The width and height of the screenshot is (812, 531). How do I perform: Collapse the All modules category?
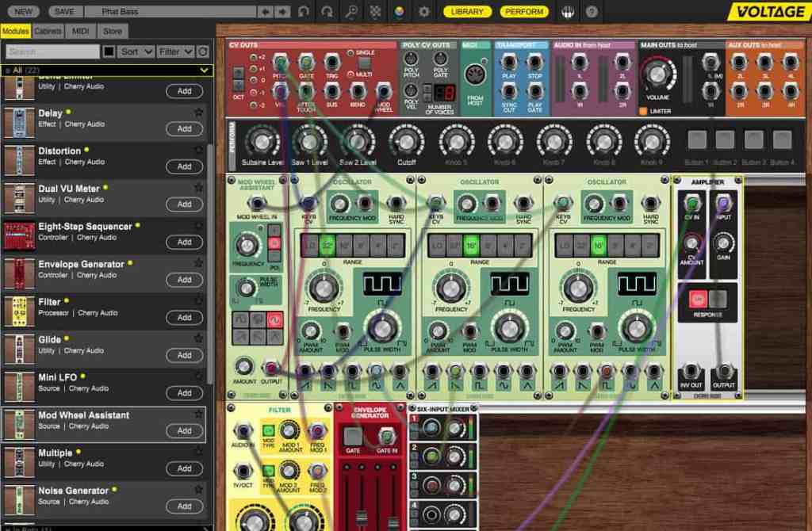pos(205,71)
